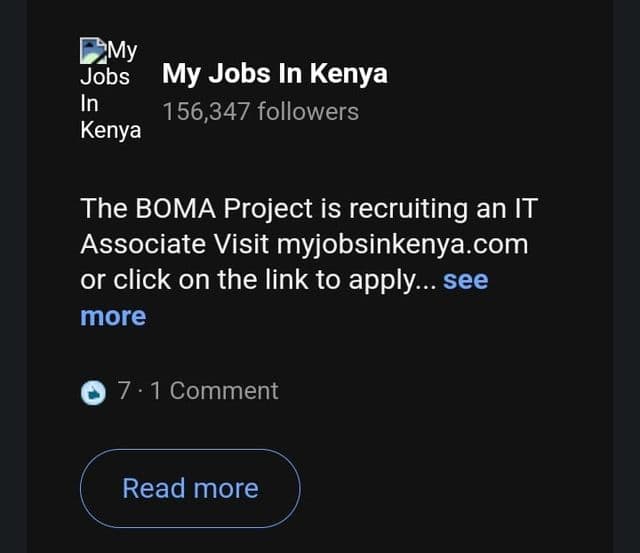
Task: Click myjobsinkenya.com in the post text
Action: [x=402, y=245]
